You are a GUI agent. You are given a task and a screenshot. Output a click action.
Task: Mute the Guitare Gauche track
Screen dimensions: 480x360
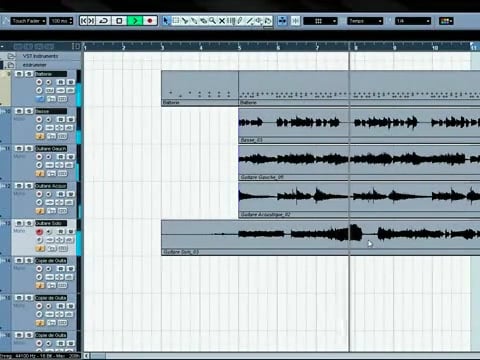click(x=19, y=148)
